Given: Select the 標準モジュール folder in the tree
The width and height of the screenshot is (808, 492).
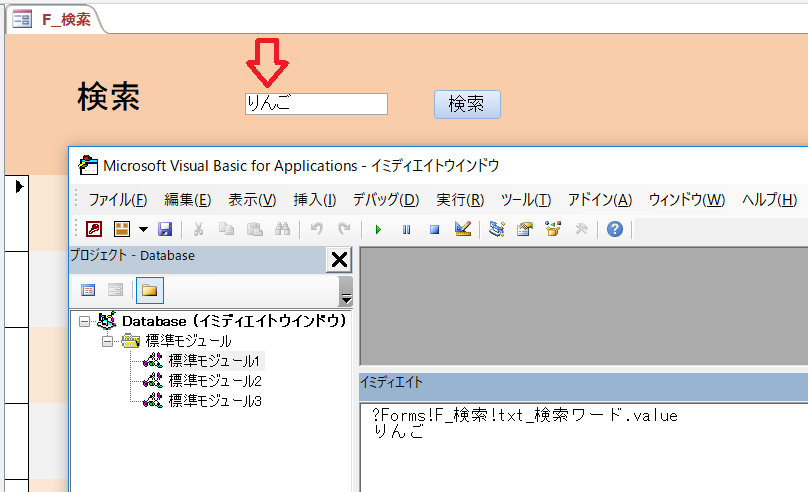Looking at the screenshot, I should [189, 341].
